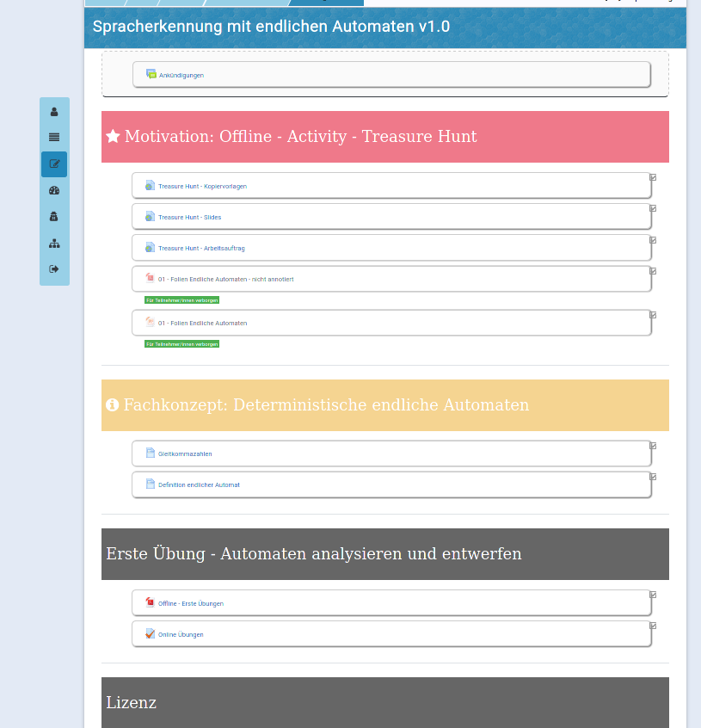Viewport: 701px width, 728px height.
Task: Click the sitemap hierarchy icon in sidebar
Action: pyautogui.click(x=54, y=244)
